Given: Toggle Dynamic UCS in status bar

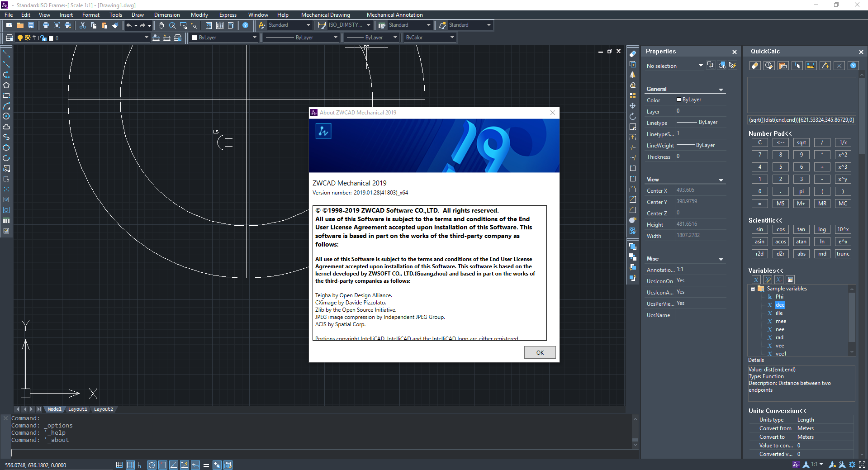Looking at the screenshot, I should [x=185, y=465].
